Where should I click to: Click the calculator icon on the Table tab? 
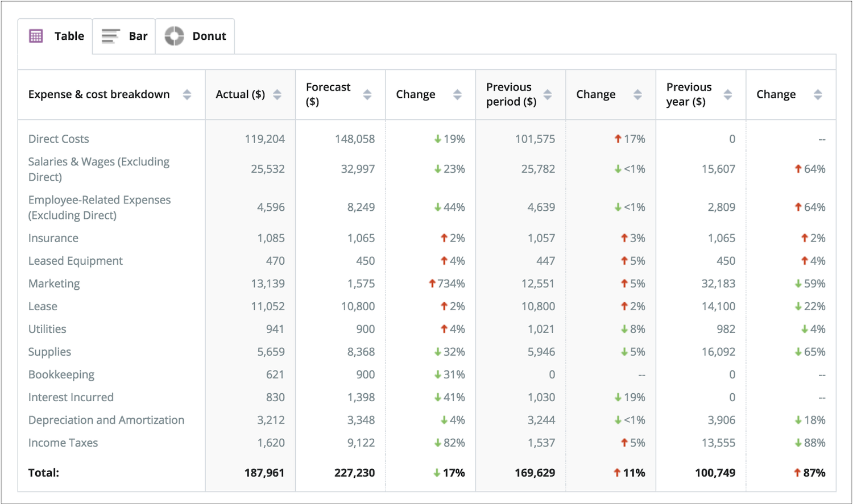click(36, 36)
